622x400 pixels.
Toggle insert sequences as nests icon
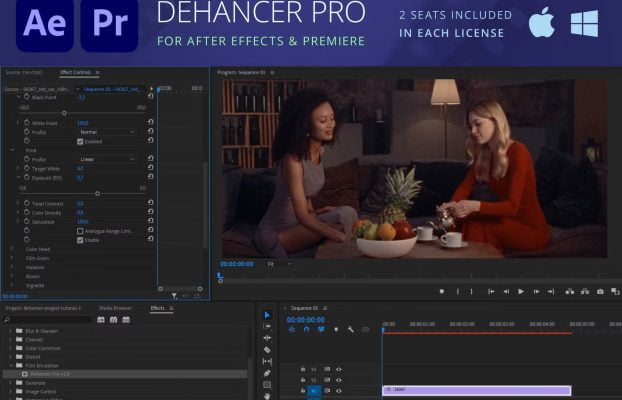(292, 329)
